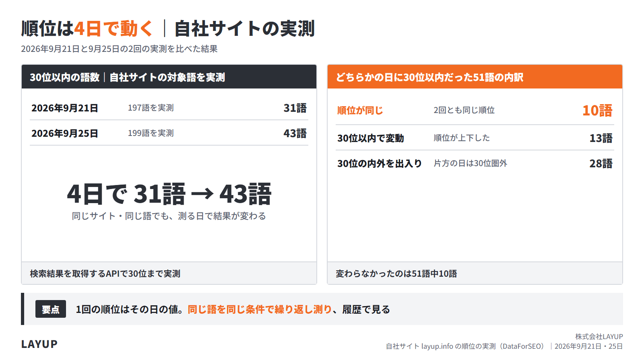This screenshot has width=644, height=362.
Task: Select the orange label "順位が同じ"
Action: (360, 111)
